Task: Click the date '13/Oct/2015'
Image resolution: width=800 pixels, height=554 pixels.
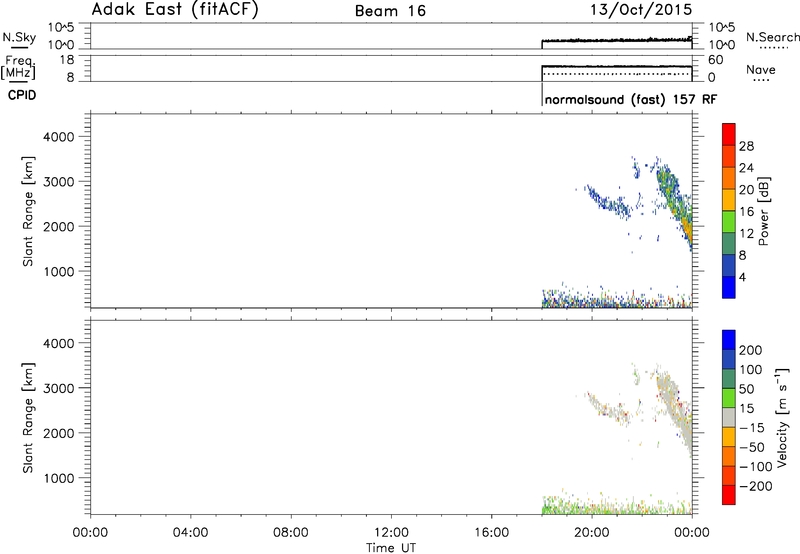Action: (x=641, y=10)
